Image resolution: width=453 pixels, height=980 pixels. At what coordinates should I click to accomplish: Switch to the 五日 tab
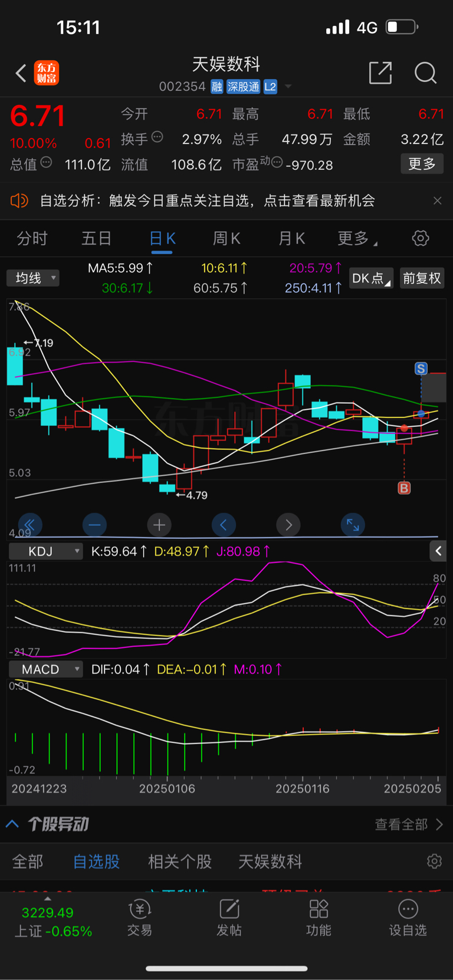[x=97, y=238]
